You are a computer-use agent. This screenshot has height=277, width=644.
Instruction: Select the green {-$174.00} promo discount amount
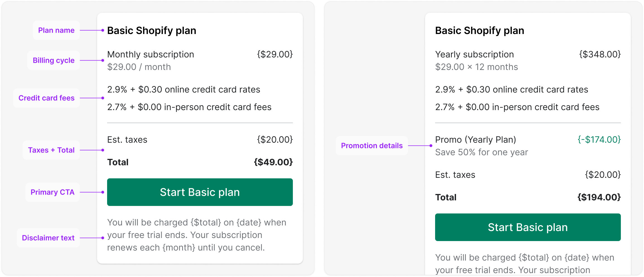(x=599, y=140)
